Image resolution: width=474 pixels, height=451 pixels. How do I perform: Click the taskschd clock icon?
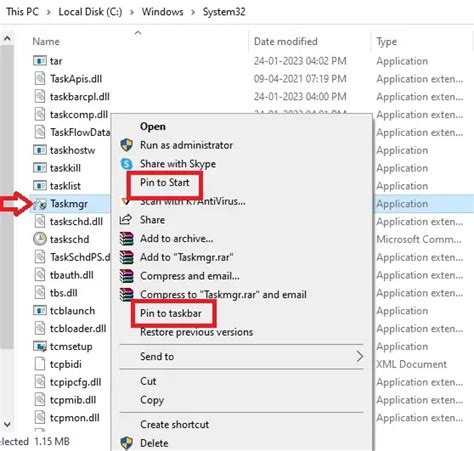click(x=40, y=239)
